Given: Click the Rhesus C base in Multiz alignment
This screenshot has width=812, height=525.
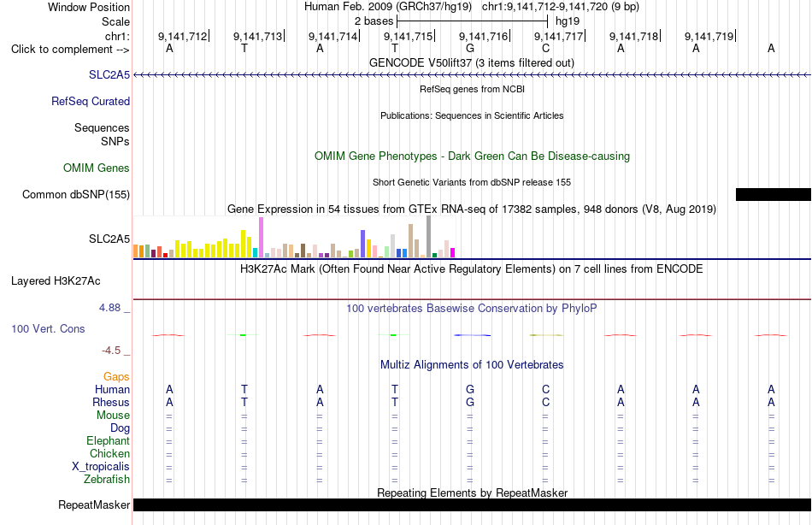Looking at the screenshot, I should tap(545, 402).
